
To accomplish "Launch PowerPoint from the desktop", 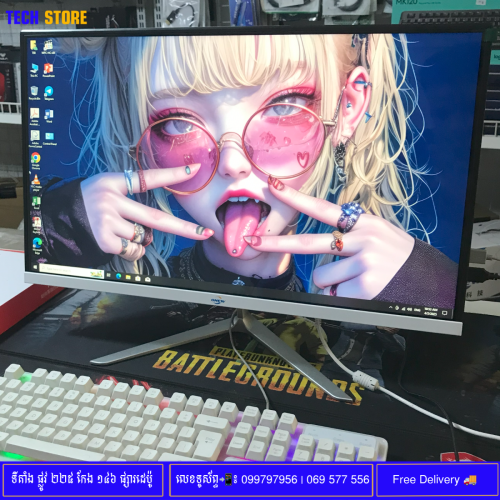I will [49, 70].
